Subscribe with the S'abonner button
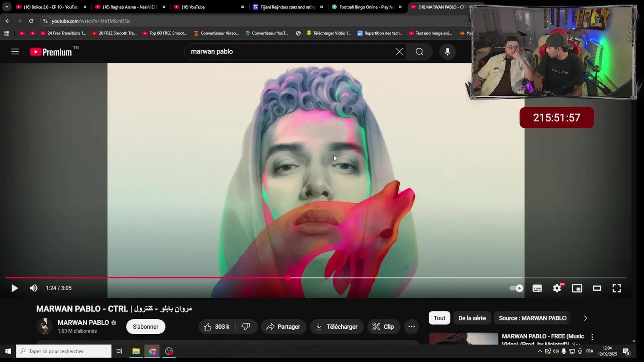Screen dimensions: 644x362 click(x=145, y=327)
